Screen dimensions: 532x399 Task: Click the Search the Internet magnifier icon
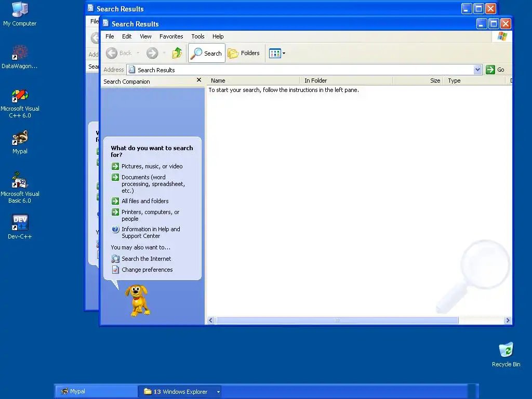pos(115,259)
